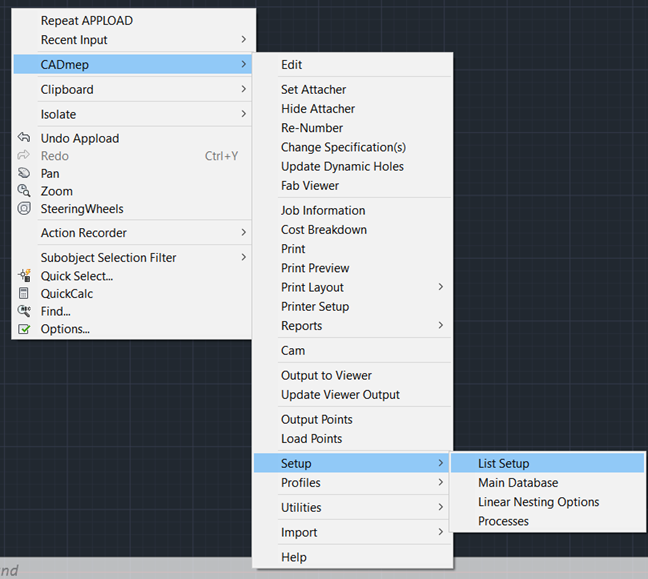This screenshot has width=648, height=579.
Task: Open the Utilities submenu
Action: tap(353, 507)
